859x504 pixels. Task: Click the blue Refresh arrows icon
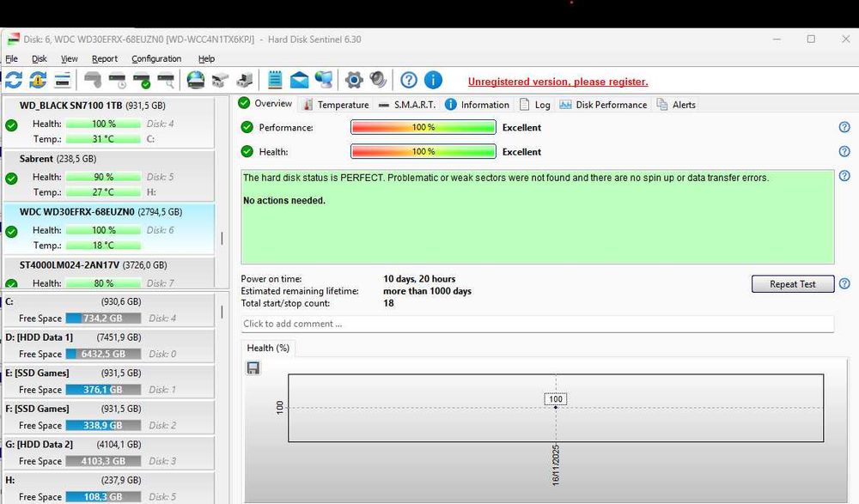point(14,80)
